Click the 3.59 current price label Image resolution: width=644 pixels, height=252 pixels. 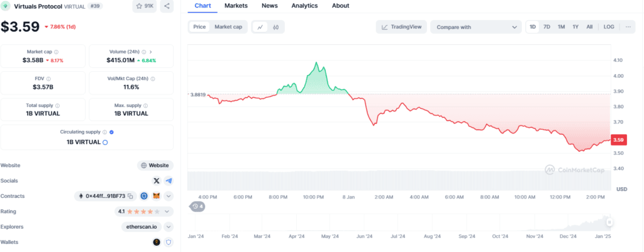[x=619, y=140]
